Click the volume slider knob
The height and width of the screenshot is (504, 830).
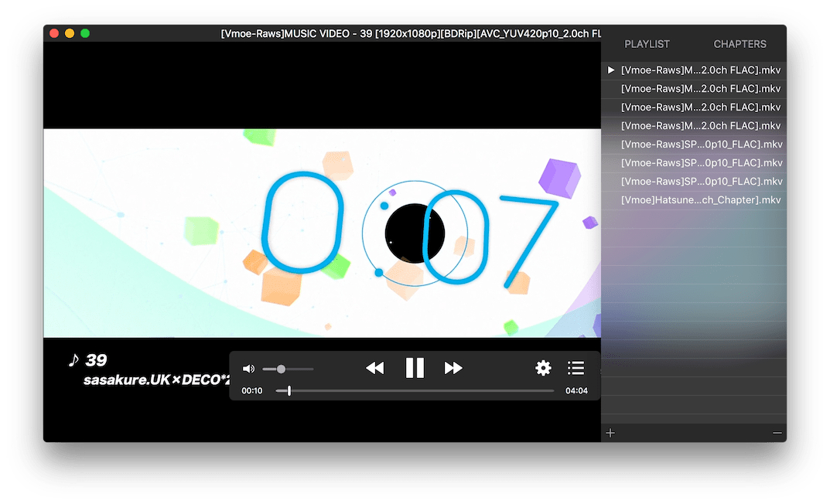(x=281, y=369)
